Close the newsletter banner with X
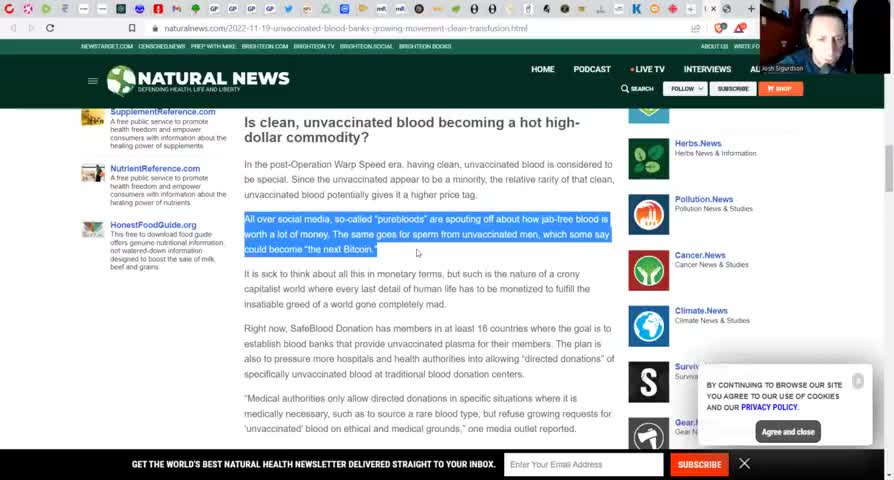 pyautogui.click(x=745, y=463)
